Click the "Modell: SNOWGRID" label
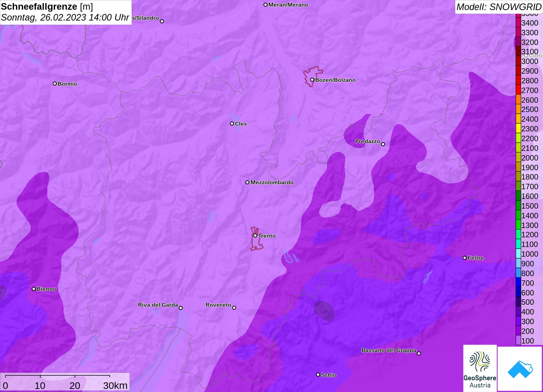Viewport: 543px width, 392px height. click(x=499, y=7)
